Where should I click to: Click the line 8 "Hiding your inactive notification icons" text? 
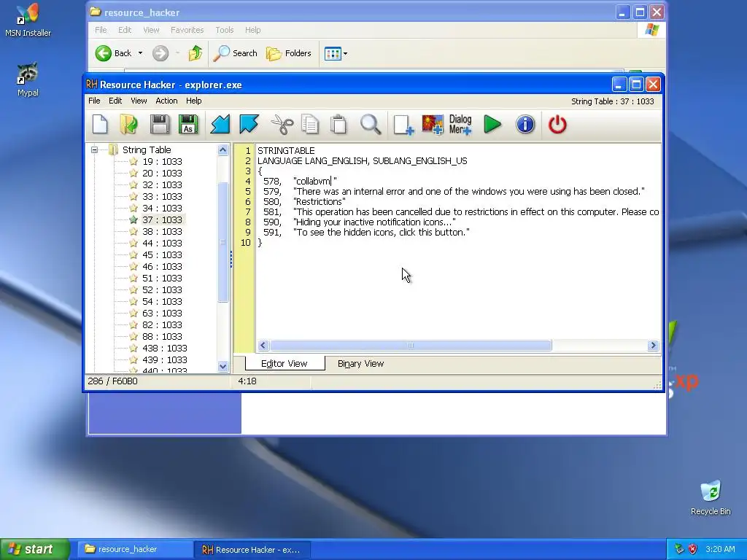click(374, 222)
